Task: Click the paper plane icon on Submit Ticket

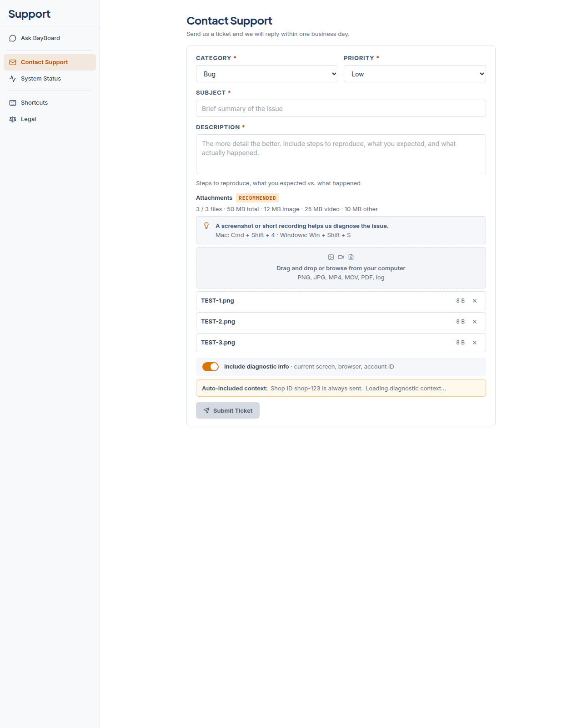Action: (x=206, y=410)
